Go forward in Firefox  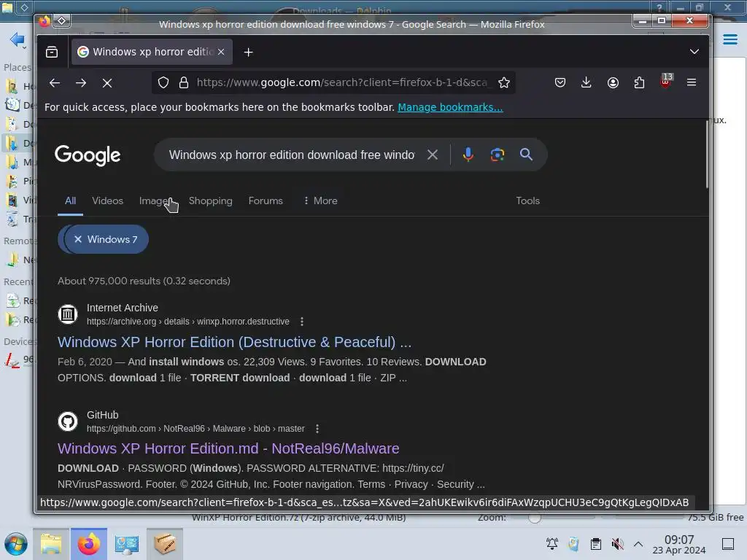tap(81, 83)
